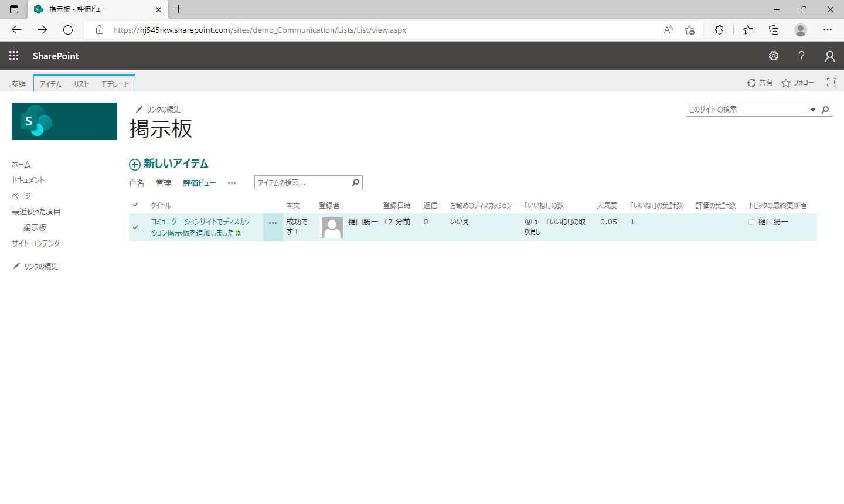
Task: Open the site search scope dropdown arrow
Action: click(813, 110)
